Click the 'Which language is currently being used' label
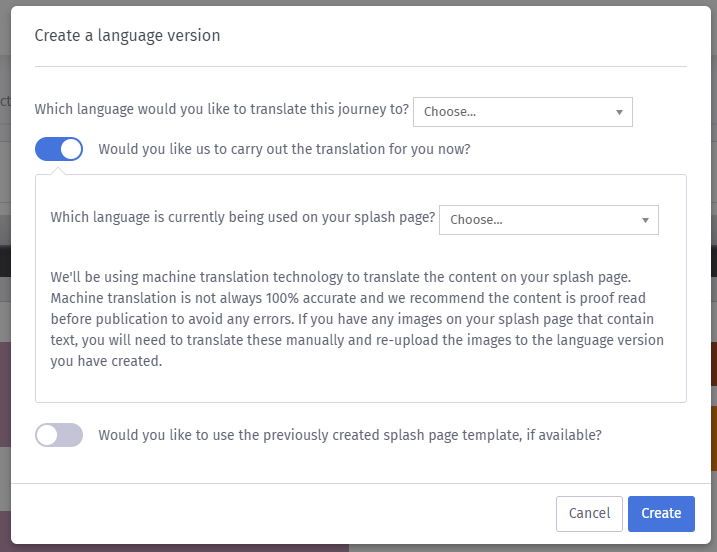 point(242,217)
